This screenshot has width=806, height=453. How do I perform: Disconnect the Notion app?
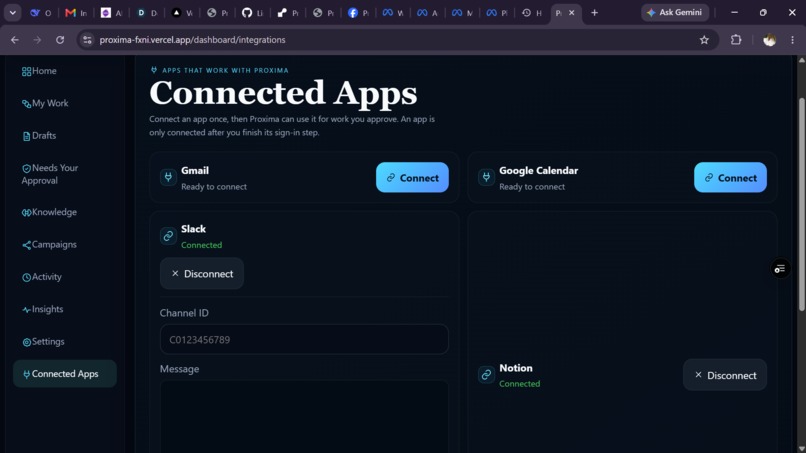point(725,375)
